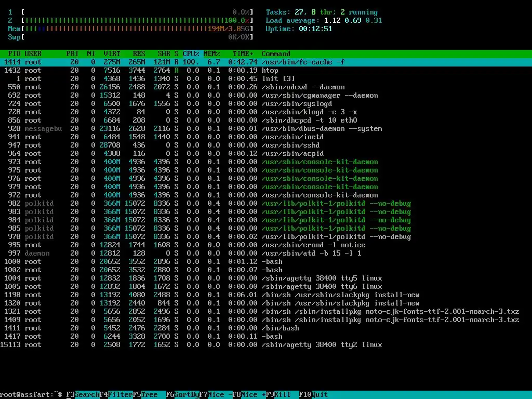Select polkitd row with PID 978
Image resolution: width=532 pixels, height=399 pixels.
pos(266,236)
